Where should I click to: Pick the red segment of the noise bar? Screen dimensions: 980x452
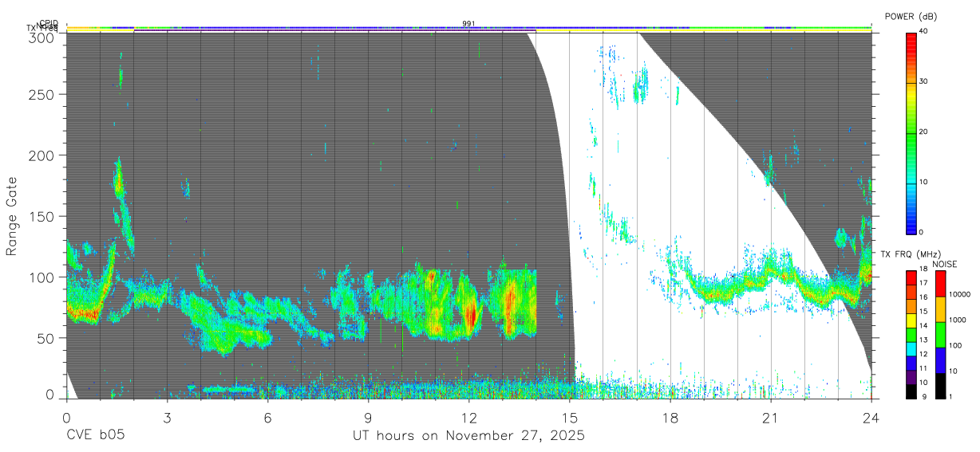click(x=939, y=284)
